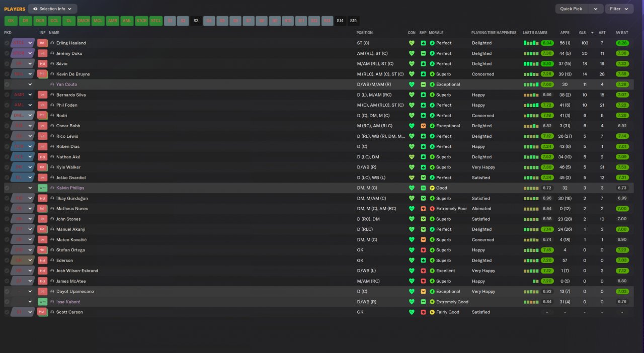Click Matheus Nunes' Extremely Poor morale icon
The height and width of the screenshot is (353, 644).
coord(432,209)
